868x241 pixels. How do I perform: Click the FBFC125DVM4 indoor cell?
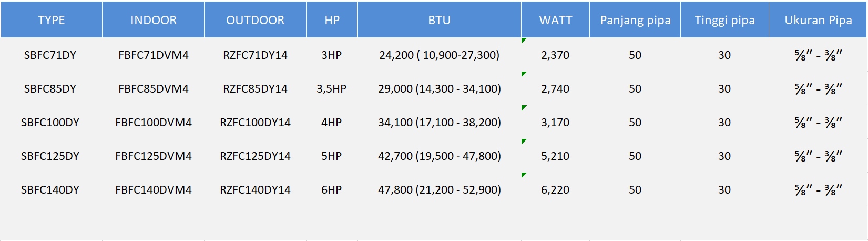point(153,156)
